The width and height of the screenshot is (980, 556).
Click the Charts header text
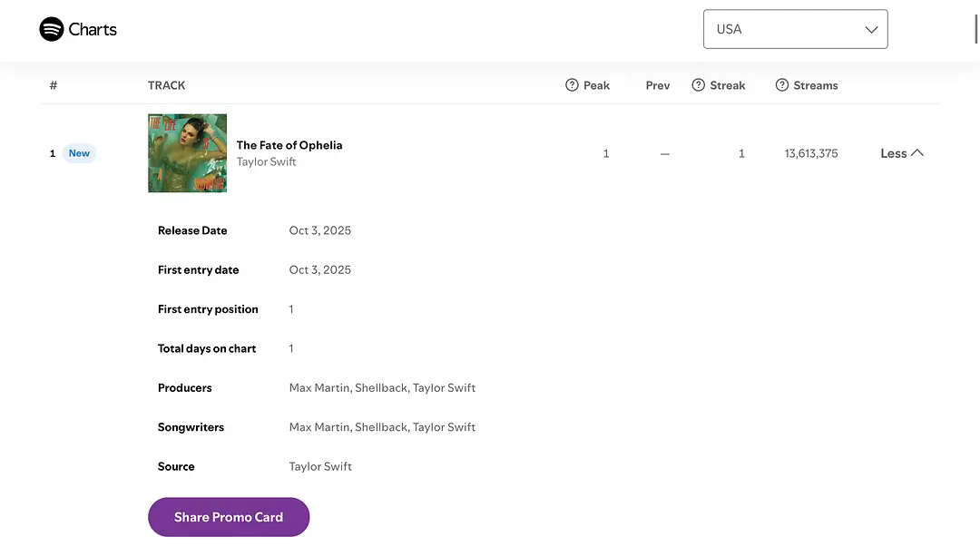pyautogui.click(x=93, y=29)
